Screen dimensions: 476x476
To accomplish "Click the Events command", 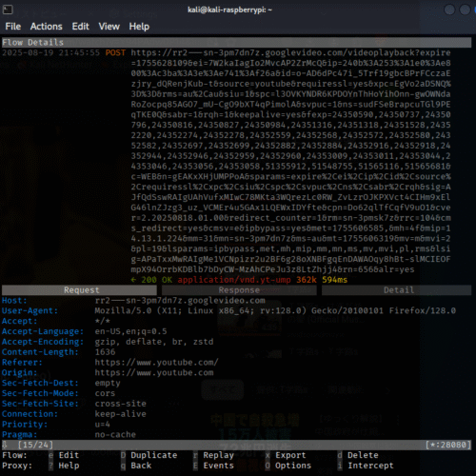I will [x=218, y=466].
